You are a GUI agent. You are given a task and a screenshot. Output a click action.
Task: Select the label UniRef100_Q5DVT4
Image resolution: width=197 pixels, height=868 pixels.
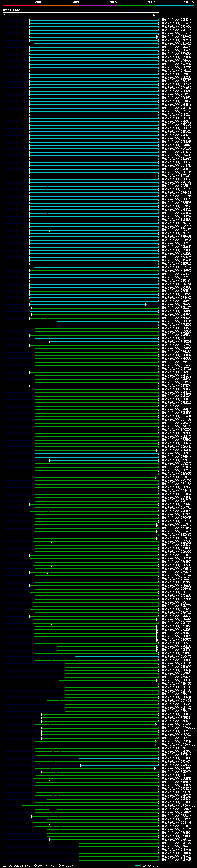176,40
